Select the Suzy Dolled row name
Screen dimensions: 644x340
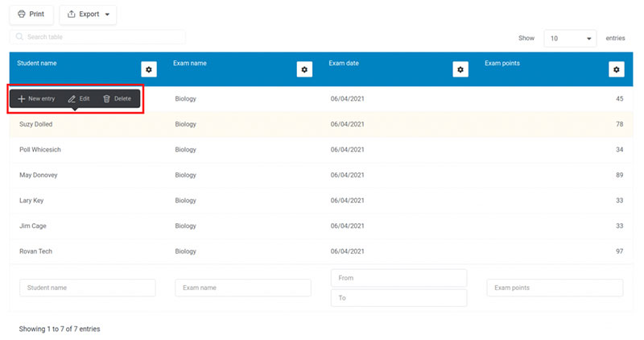(35, 124)
